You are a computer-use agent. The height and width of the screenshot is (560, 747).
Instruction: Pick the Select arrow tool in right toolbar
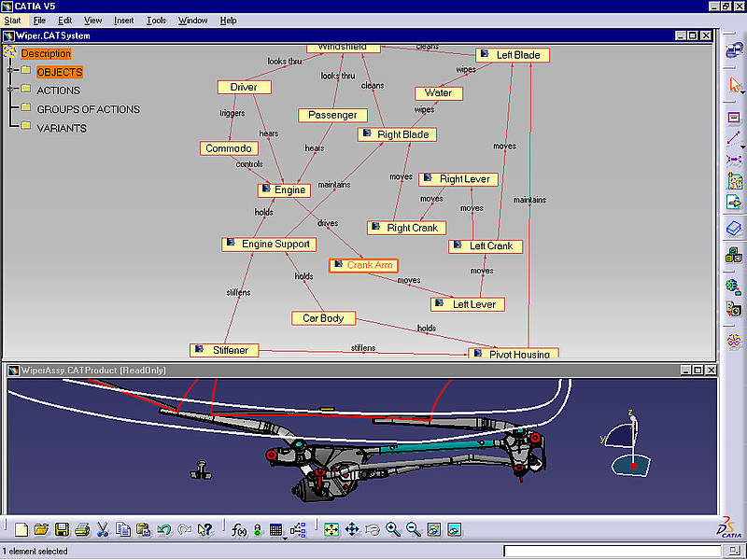coord(734,85)
